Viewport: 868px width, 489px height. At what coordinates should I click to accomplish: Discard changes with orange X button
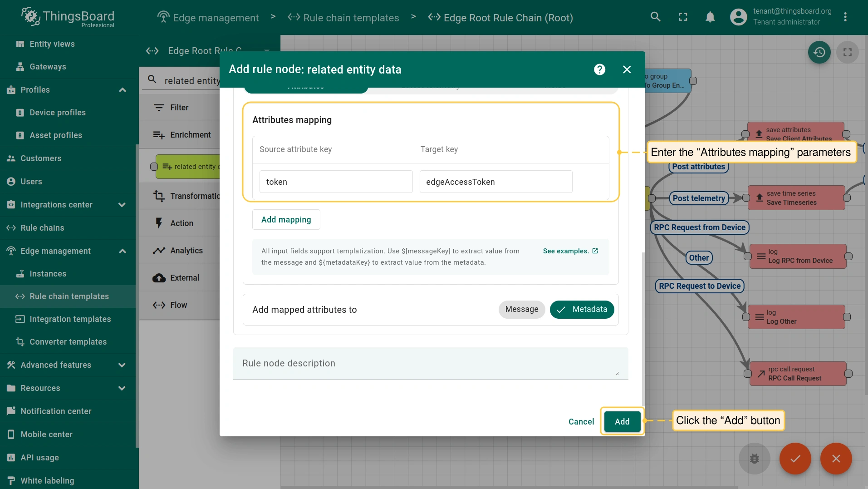836,459
